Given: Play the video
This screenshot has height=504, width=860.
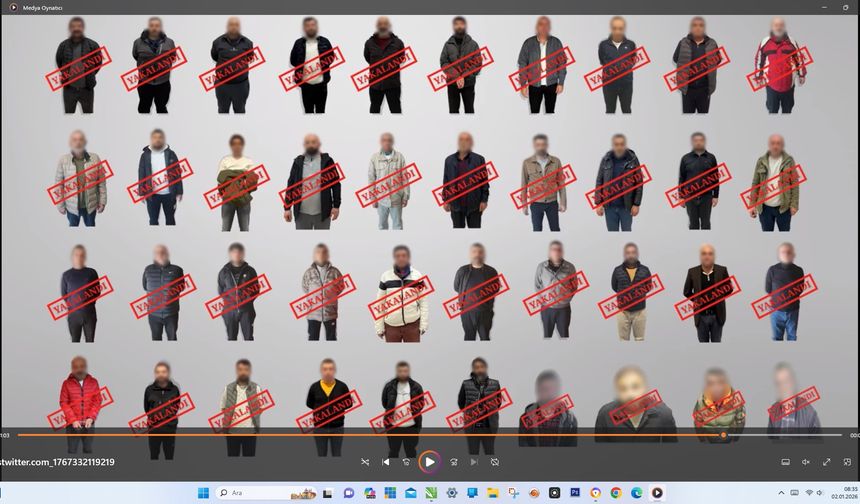Looking at the screenshot, I should pyautogui.click(x=429, y=462).
